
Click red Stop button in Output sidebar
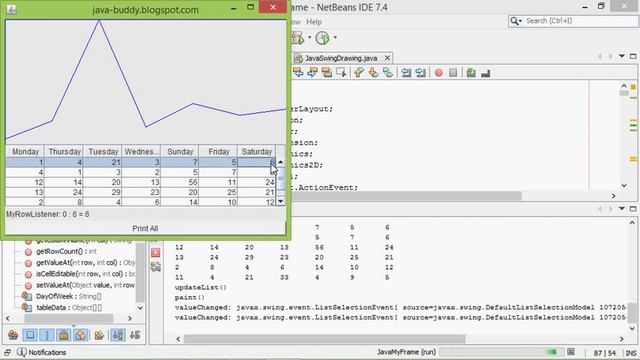click(156, 253)
